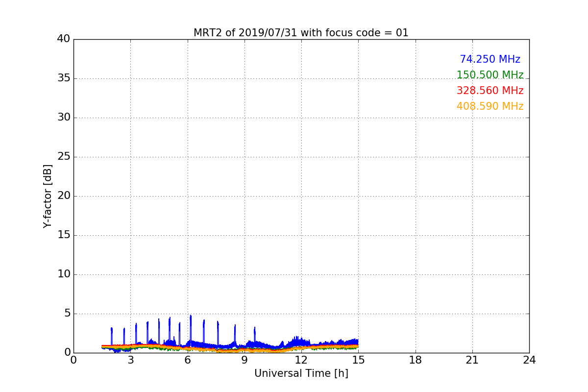The image size is (588, 392).
Task: Click the x-axis tick label '21'
Action: click(x=472, y=360)
